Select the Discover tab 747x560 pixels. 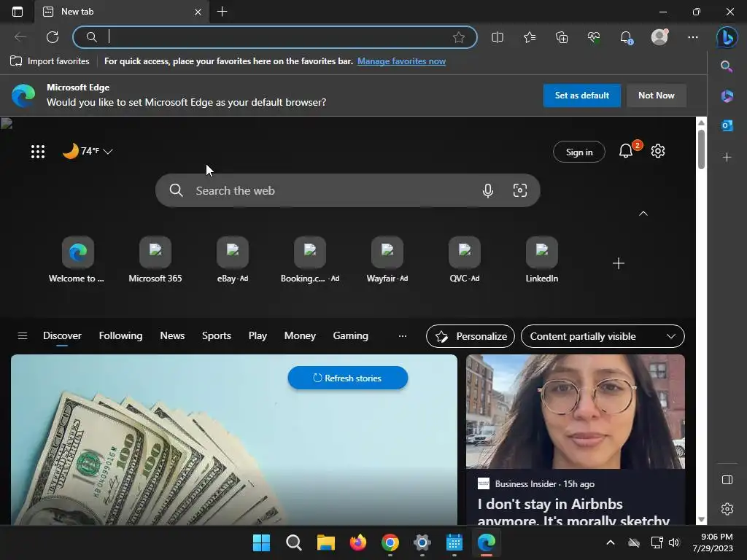tap(63, 335)
